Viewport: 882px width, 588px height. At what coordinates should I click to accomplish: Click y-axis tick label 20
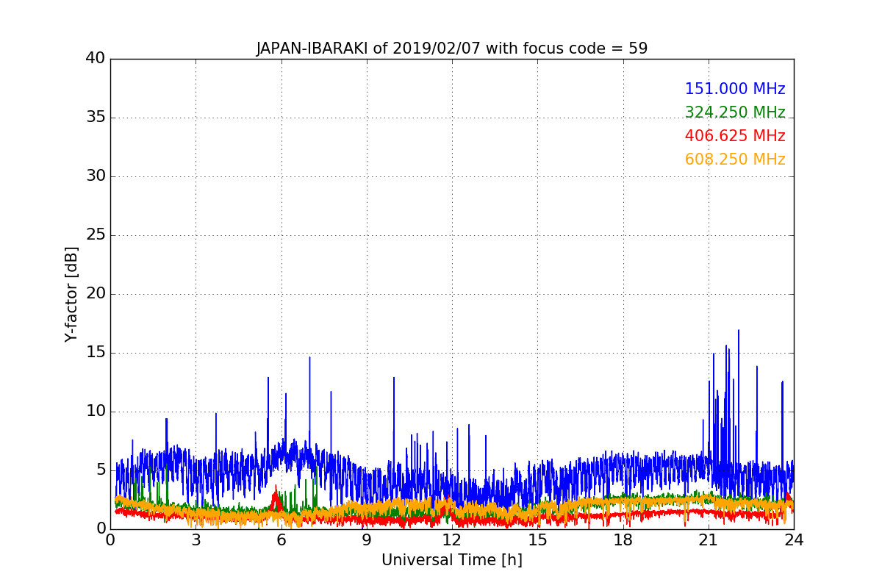(96, 293)
